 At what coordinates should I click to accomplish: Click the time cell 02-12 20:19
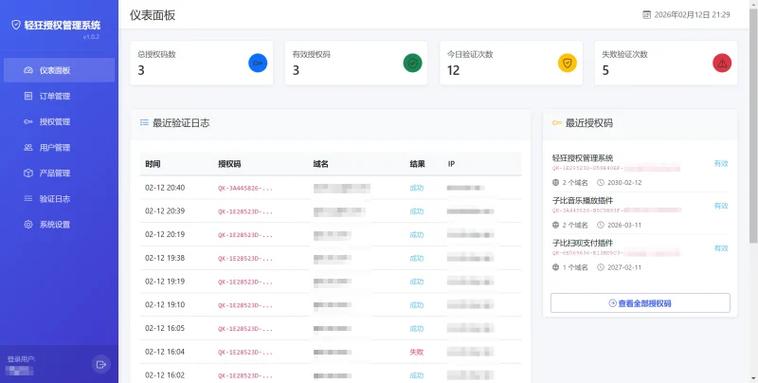click(165, 235)
